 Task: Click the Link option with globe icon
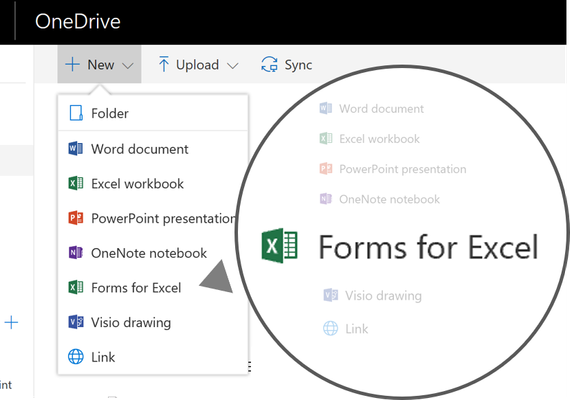[153, 357]
